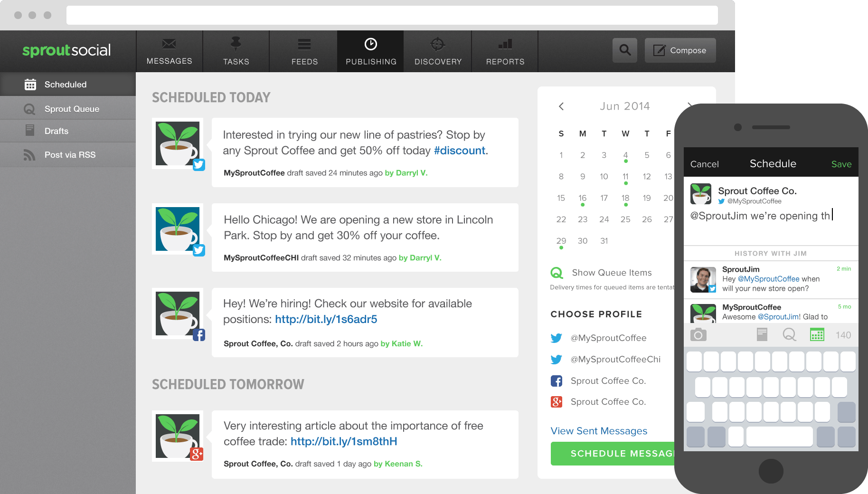Toggle Show Queue Items
This screenshot has width=868, height=494.
(601, 273)
